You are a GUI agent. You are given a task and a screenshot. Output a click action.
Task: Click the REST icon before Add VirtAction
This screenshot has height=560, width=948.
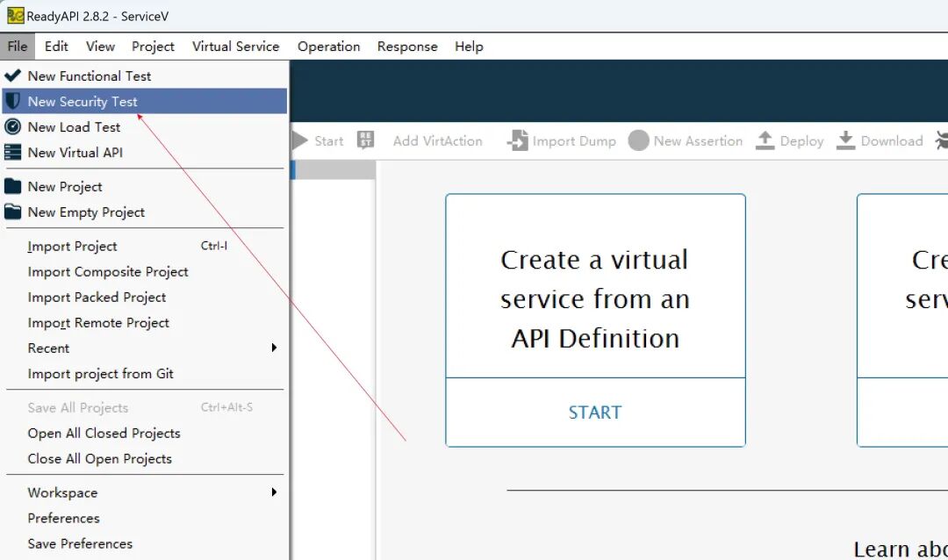[x=365, y=140]
